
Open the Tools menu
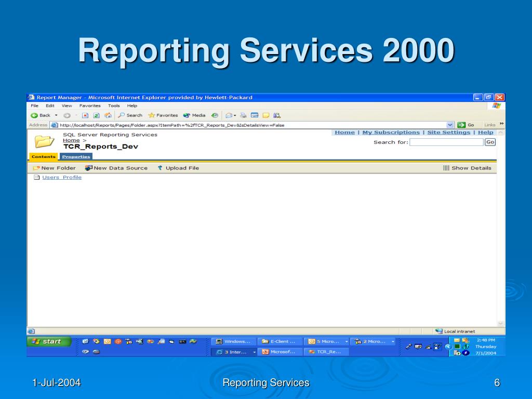pyautogui.click(x=114, y=105)
